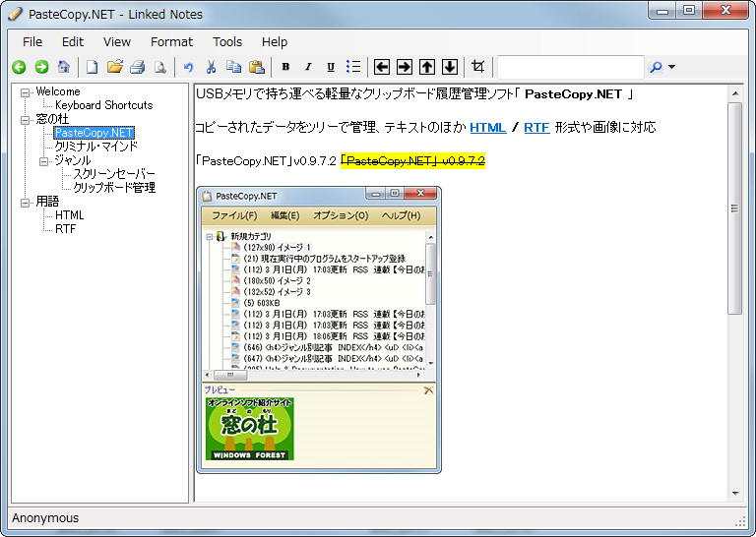
Task: Select the PasteCopy.NET tree item
Action: (x=94, y=133)
